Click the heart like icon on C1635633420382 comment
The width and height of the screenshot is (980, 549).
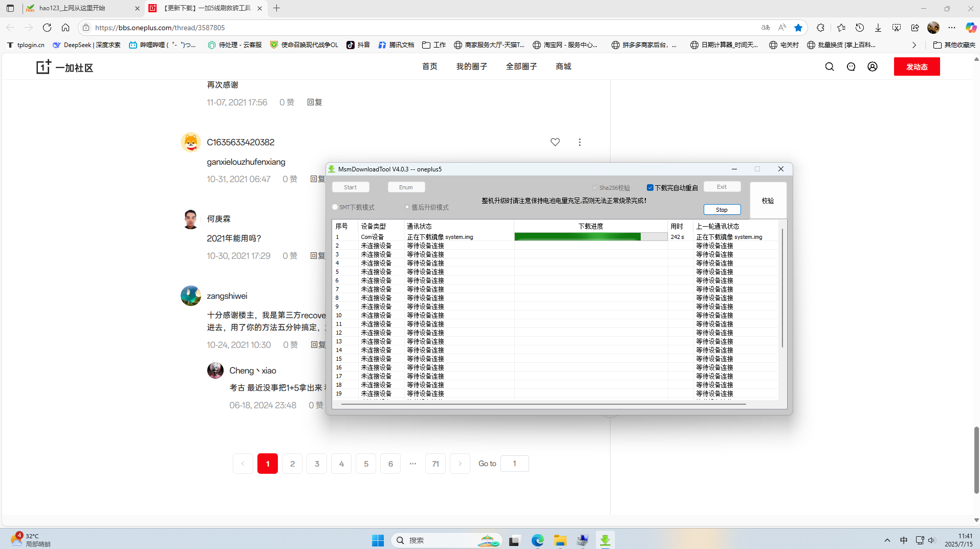click(555, 142)
